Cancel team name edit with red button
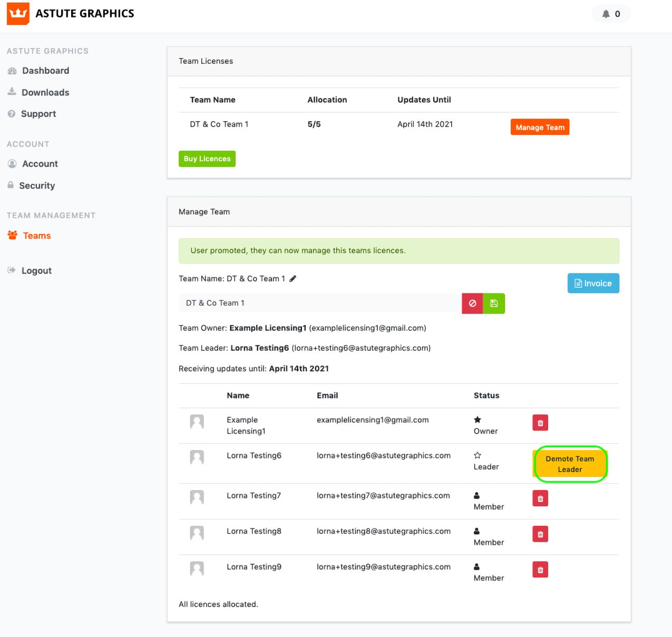The width and height of the screenshot is (672, 637). 472,303
